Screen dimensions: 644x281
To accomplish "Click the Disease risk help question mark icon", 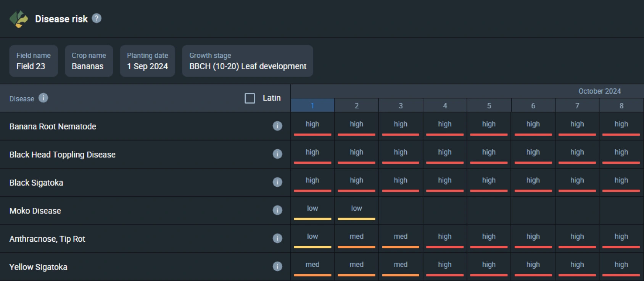I will [x=97, y=18].
